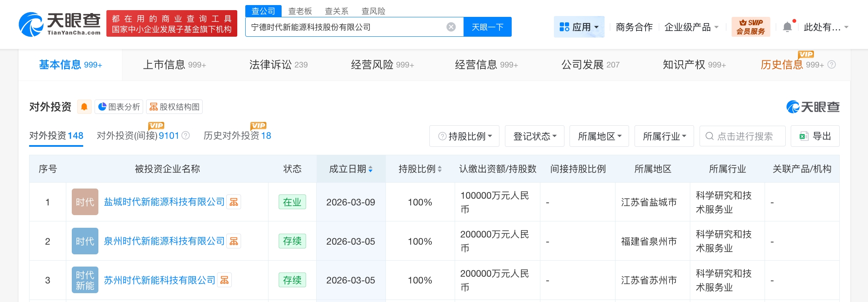Open equity structure icon for 苏州时代新能科技

point(225,280)
